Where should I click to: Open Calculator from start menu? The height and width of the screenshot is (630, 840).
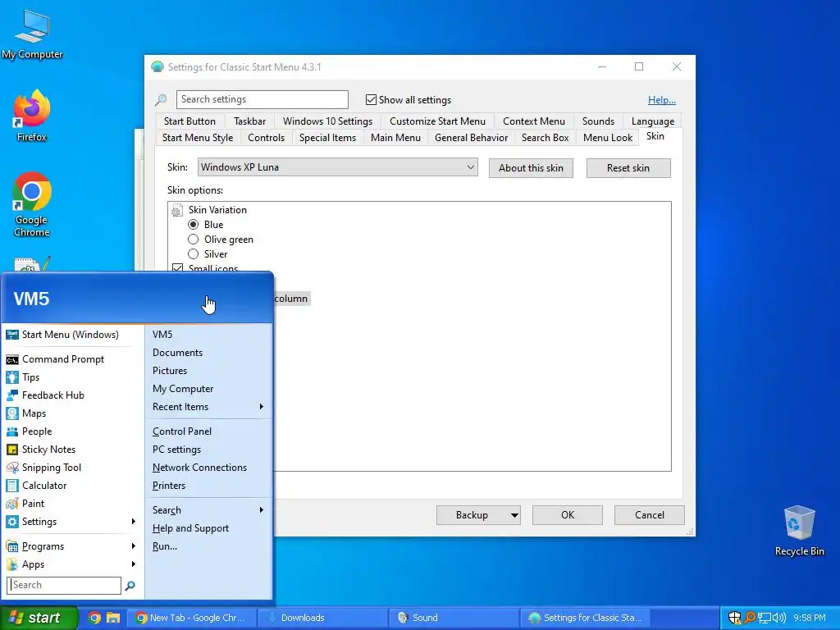click(x=44, y=486)
